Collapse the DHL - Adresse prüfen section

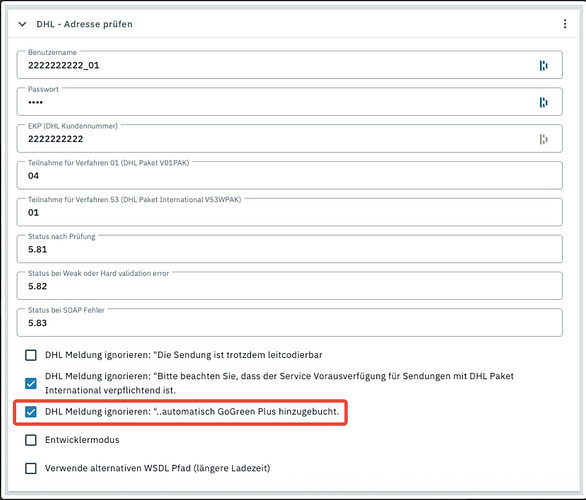tap(22, 24)
